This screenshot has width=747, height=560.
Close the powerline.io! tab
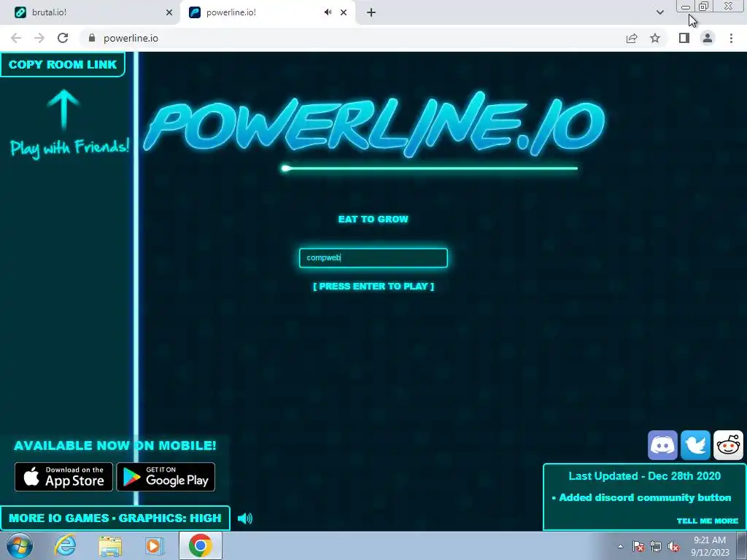pyautogui.click(x=344, y=12)
